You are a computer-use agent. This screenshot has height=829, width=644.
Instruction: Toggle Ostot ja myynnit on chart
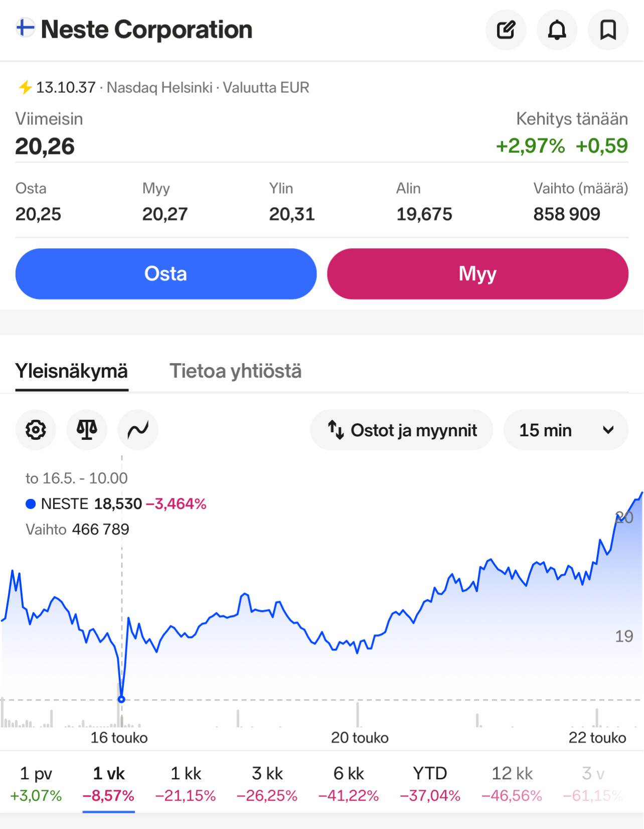tap(402, 430)
